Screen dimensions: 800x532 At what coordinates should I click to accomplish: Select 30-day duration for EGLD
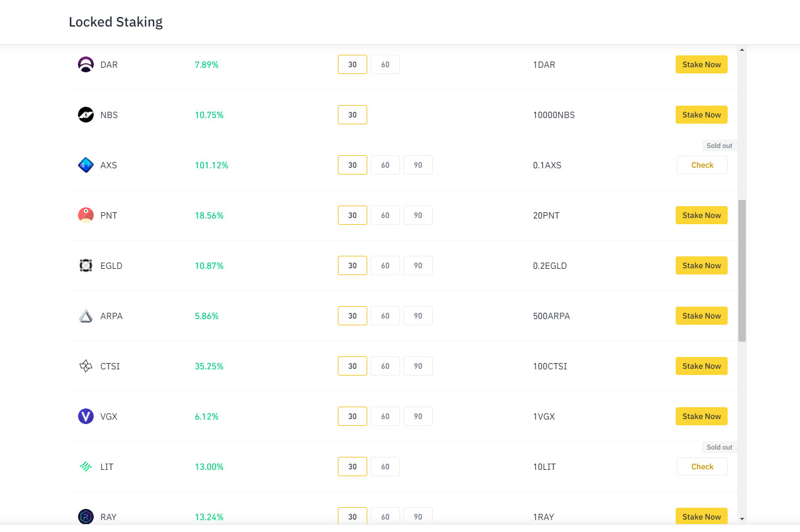pos(353,265)
